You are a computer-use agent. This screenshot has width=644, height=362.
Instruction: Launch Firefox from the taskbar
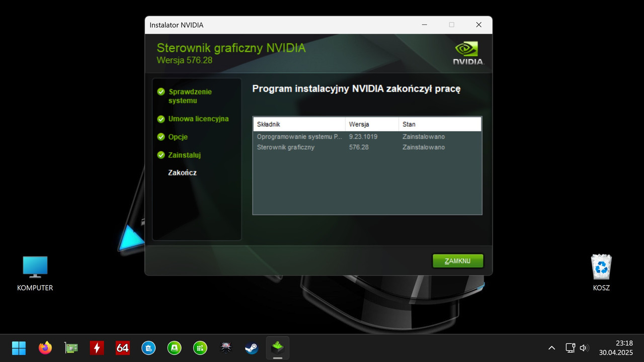45,347
